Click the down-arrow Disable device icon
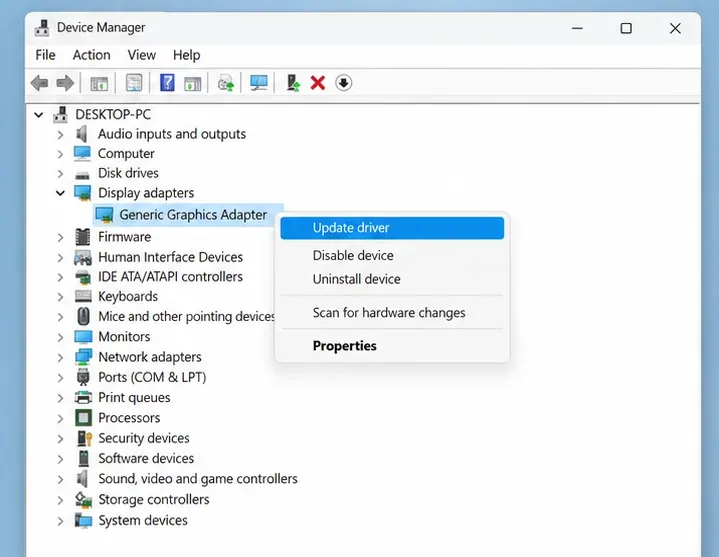The height and width of the screenshot is (557, 719). 343,83
